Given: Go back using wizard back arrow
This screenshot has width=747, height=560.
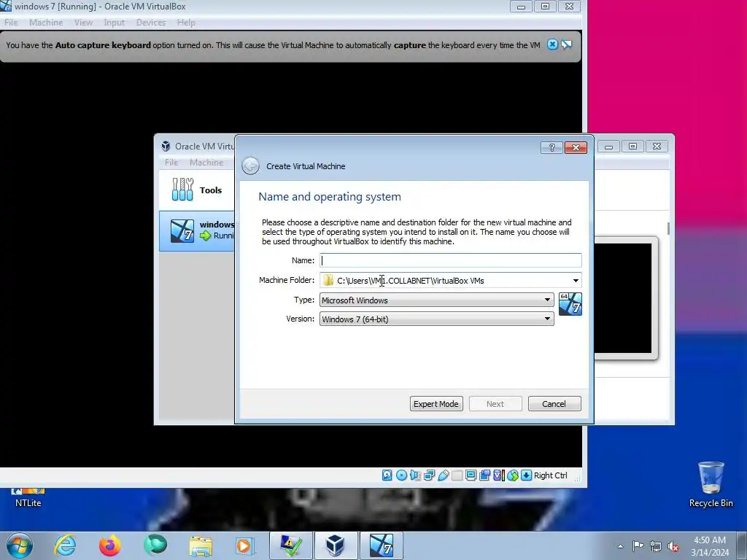Looking at the screenshot, I should pyautogui.click(x=250, y=166).
